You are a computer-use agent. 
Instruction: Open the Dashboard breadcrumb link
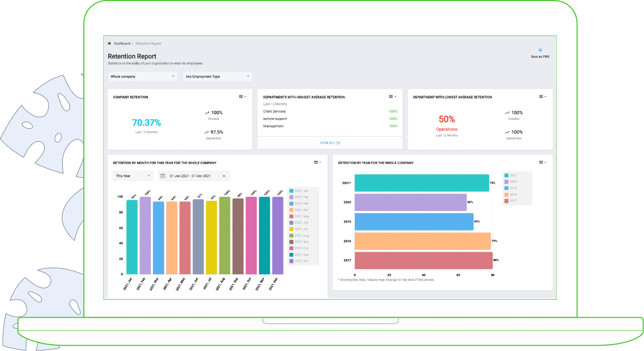[122, 43]
